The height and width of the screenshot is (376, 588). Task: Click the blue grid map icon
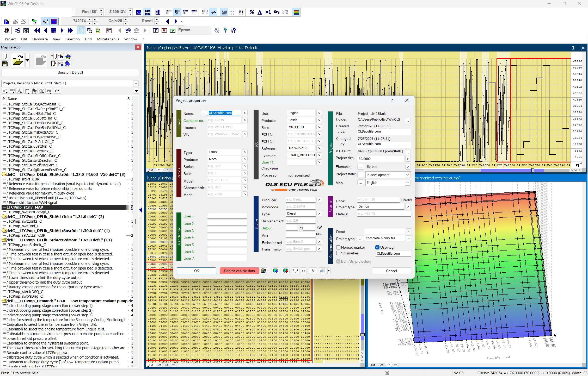[x=54, y=30]
